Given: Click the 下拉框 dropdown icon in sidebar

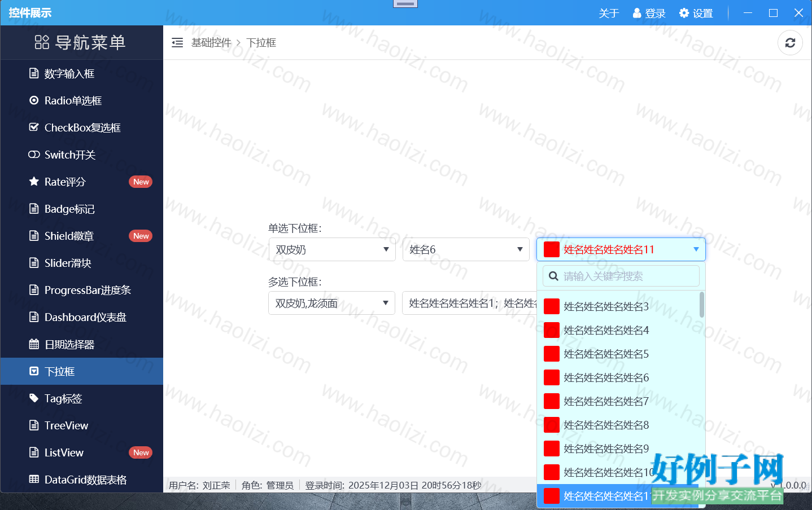Looking at the screenshot, I should [34, 371].
